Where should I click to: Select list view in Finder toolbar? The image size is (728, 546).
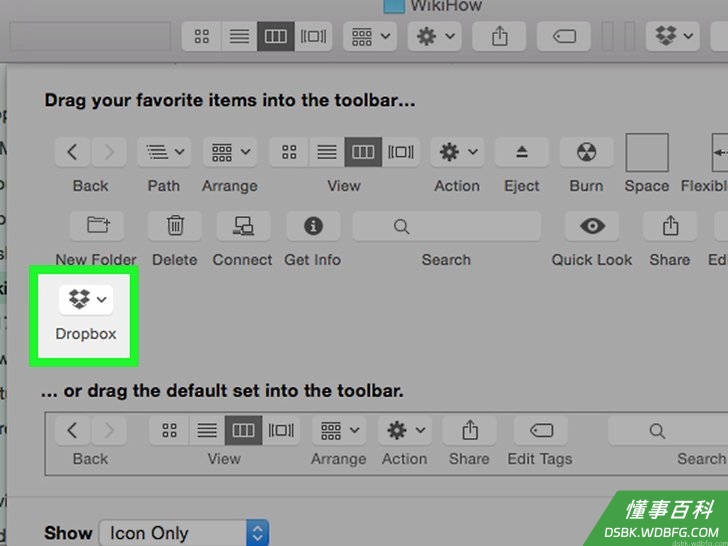click(x=239, y=36)
